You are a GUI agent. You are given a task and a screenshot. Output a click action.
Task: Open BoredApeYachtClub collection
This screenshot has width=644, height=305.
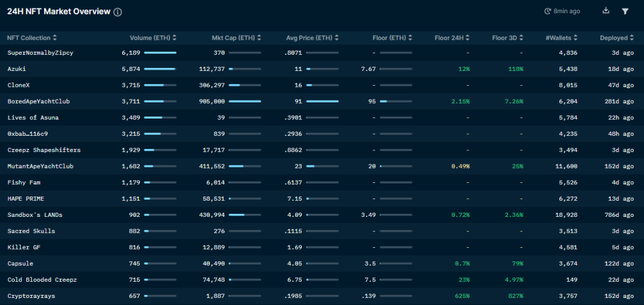pos(39,101)
